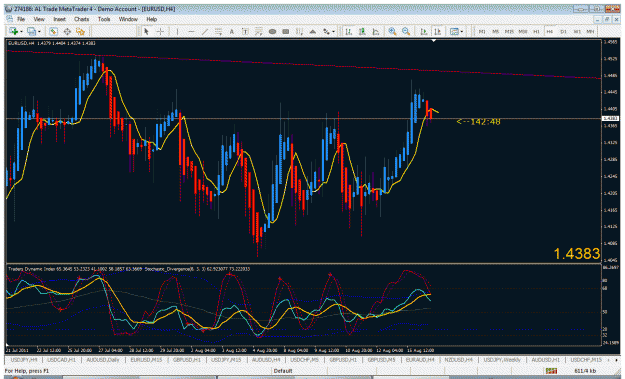Click the New Chart toolbar icon
Image resolution: width=625 pixels, height=379 pixels.
(14, 31)
